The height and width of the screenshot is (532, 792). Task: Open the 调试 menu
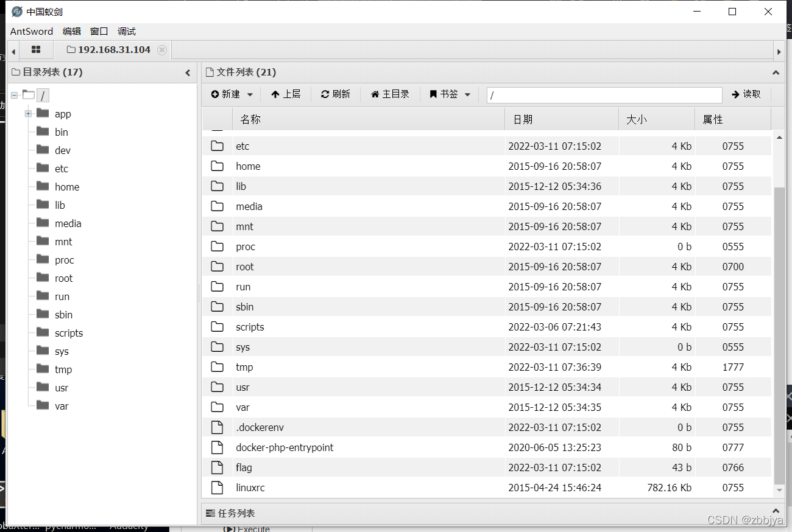point(127,31)
